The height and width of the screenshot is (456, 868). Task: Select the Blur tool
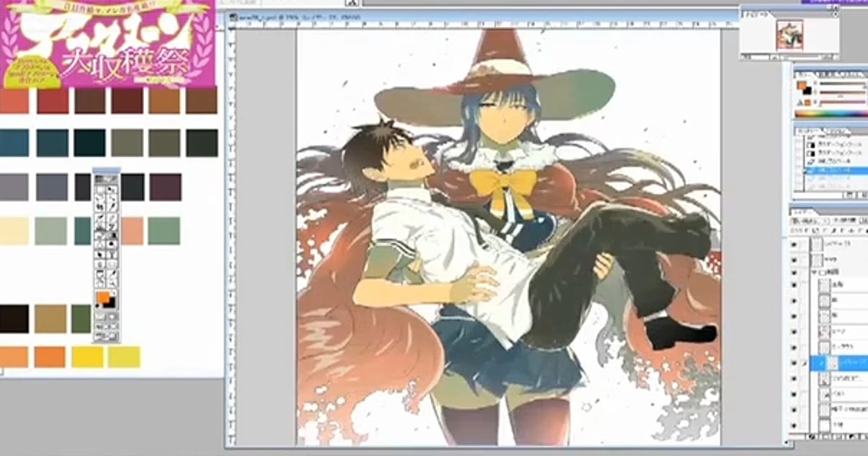pos(101,244)
